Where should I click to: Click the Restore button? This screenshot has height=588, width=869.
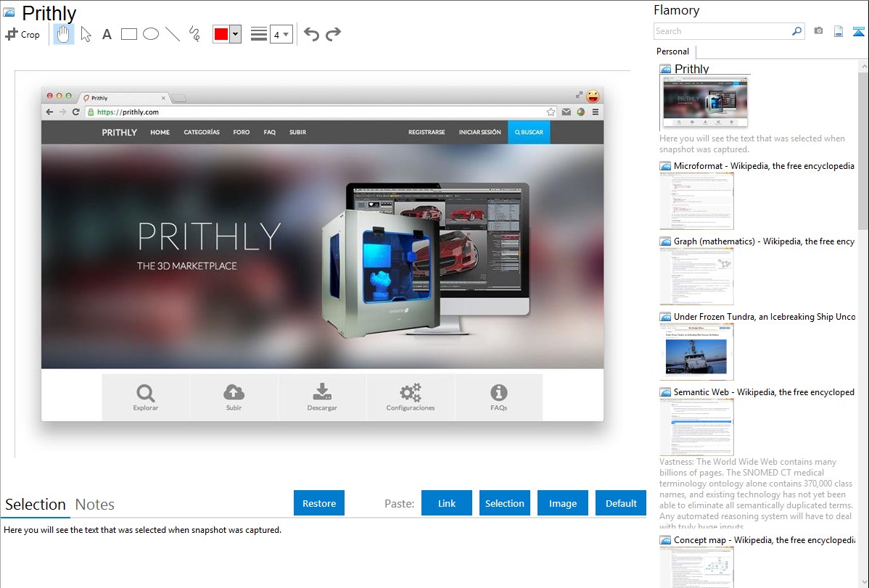point(319,503)
